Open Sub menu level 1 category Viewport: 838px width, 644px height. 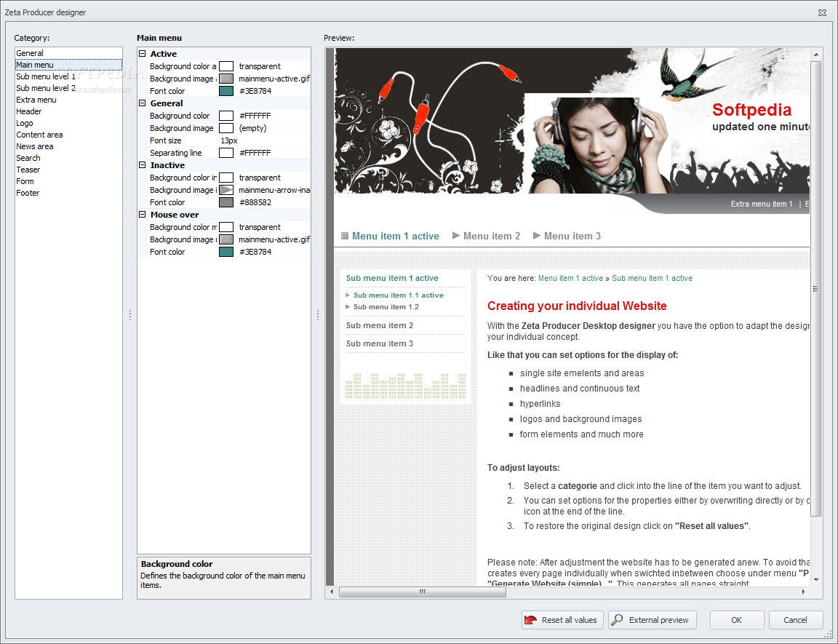[x=68, y=76]
